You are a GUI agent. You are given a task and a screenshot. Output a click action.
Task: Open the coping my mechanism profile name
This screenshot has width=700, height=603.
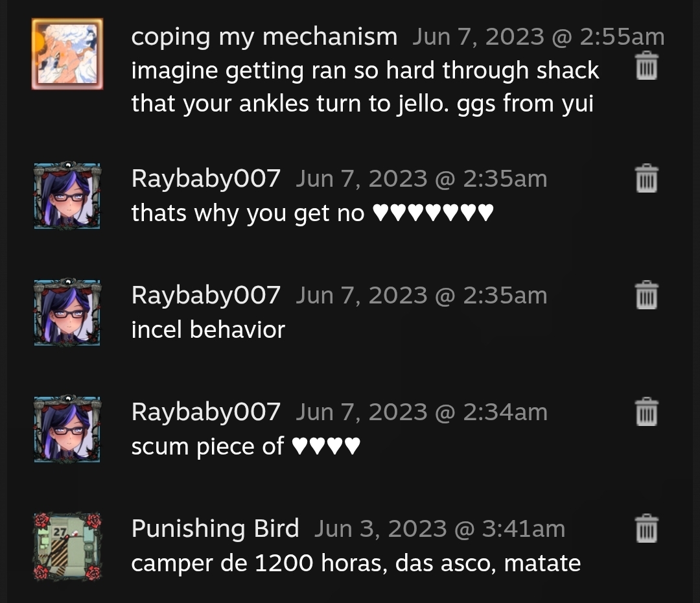[x=264, y=36]
